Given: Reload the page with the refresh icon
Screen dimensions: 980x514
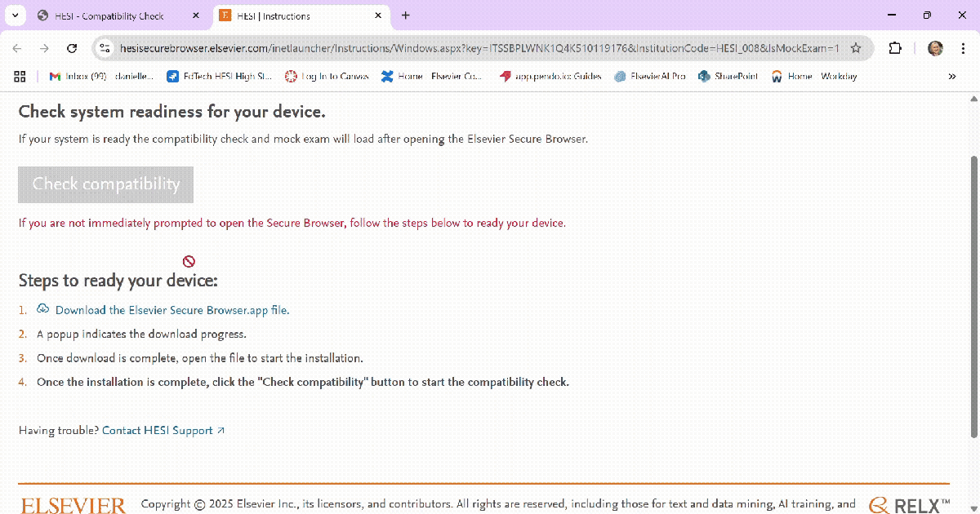Looking at the screenshot, I should coord(72,48).
